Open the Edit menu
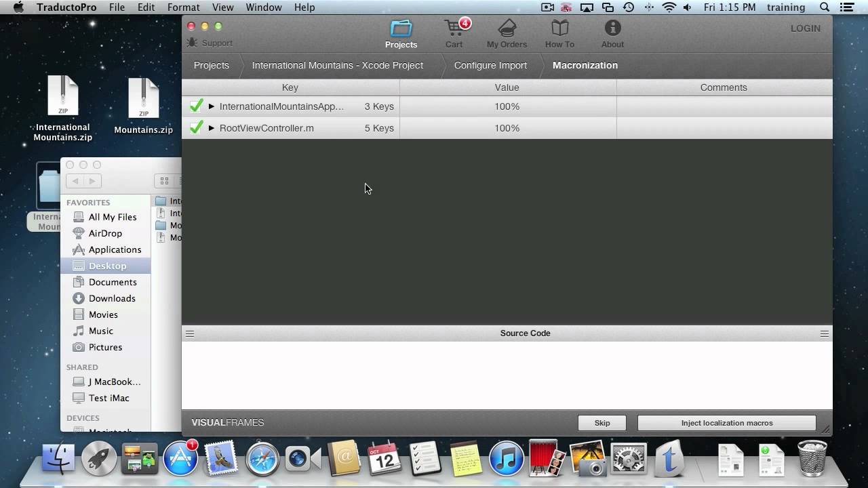The height and width of the screenshot is (488, 868). 146,7
